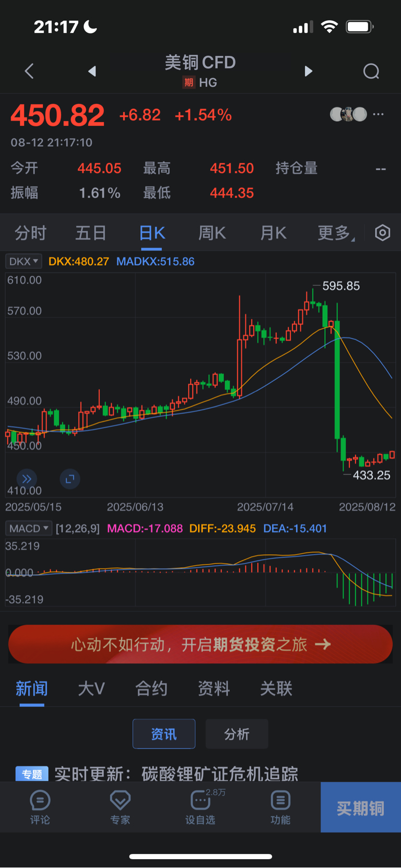Tap the red futures investment banner
The height and width of the screenshot is (868, 401).
(x=200, y=644)
